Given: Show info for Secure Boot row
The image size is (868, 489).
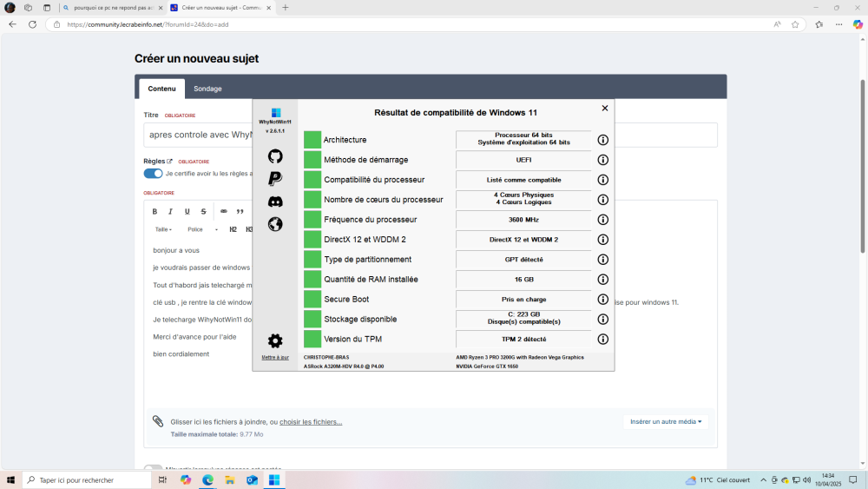Looking at the screenshot, I should click(603, 299).
